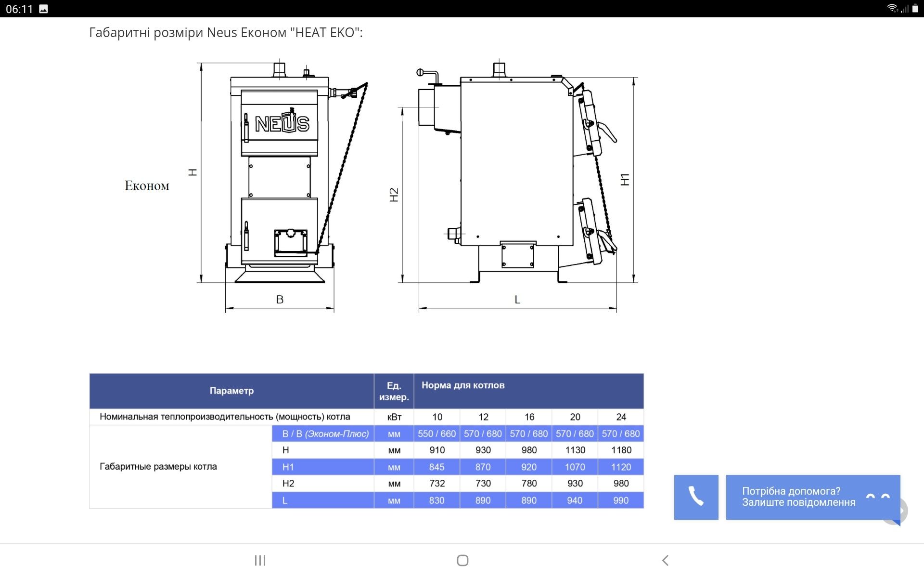Tap the H2 value 732 cell
924x578 pixels.
437,483
